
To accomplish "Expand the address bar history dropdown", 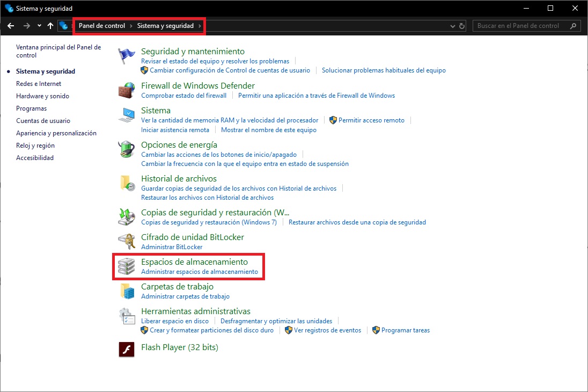I will [x=453, y=26].
